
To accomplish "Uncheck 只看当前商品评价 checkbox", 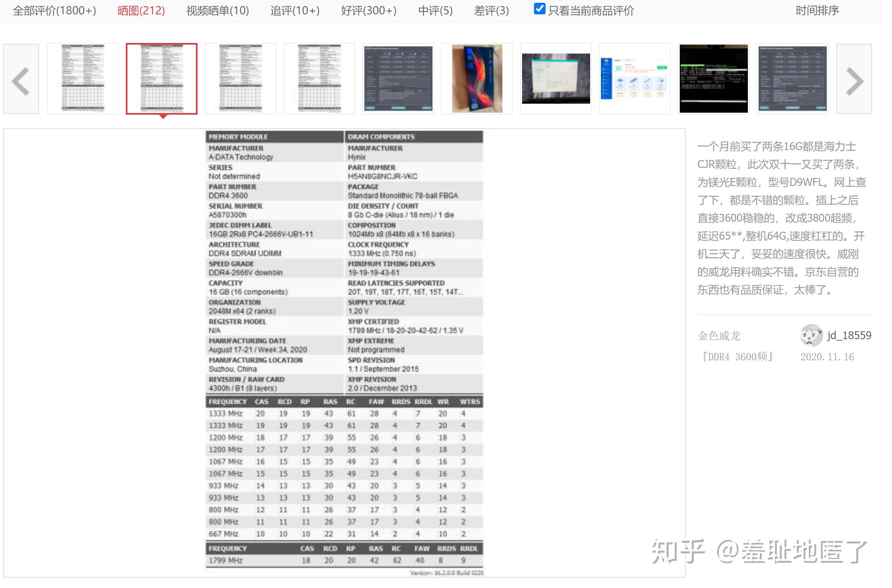I will click(539, 9).
